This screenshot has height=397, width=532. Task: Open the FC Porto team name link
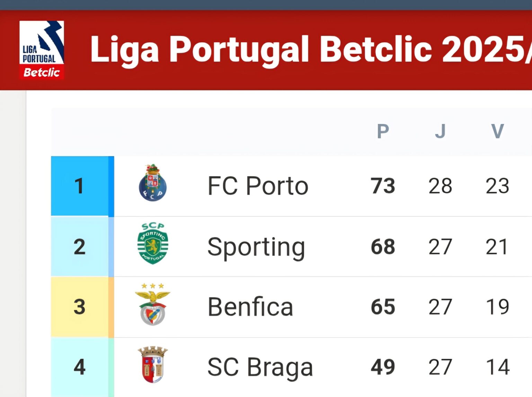click(x=258, y=186)
